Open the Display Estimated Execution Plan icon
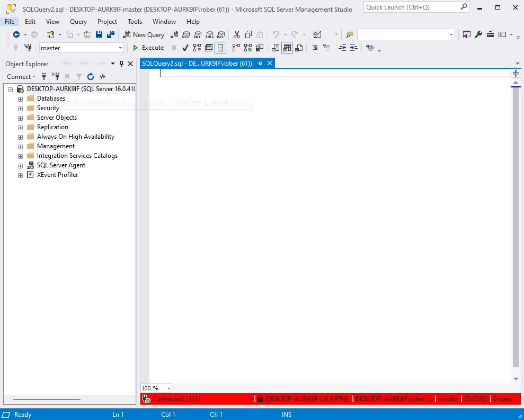 [197, 48]
